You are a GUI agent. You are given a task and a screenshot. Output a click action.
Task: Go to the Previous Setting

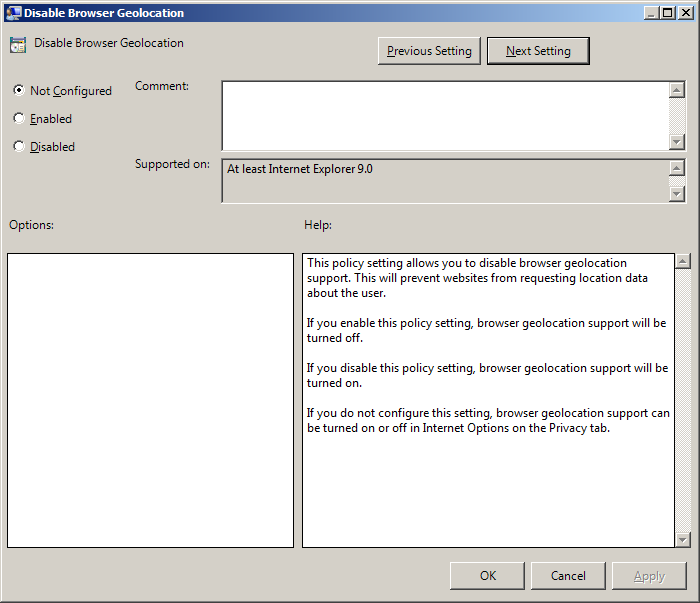tap(430, 51)
